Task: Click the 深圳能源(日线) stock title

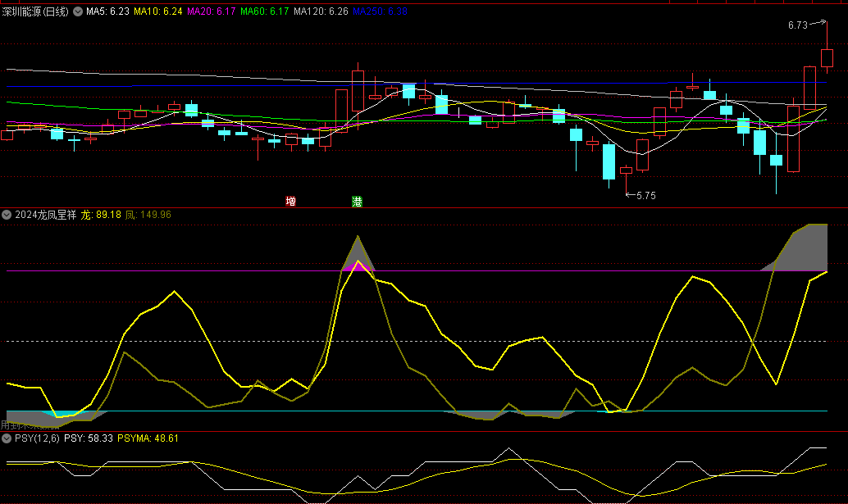Action: coord(36,11)
